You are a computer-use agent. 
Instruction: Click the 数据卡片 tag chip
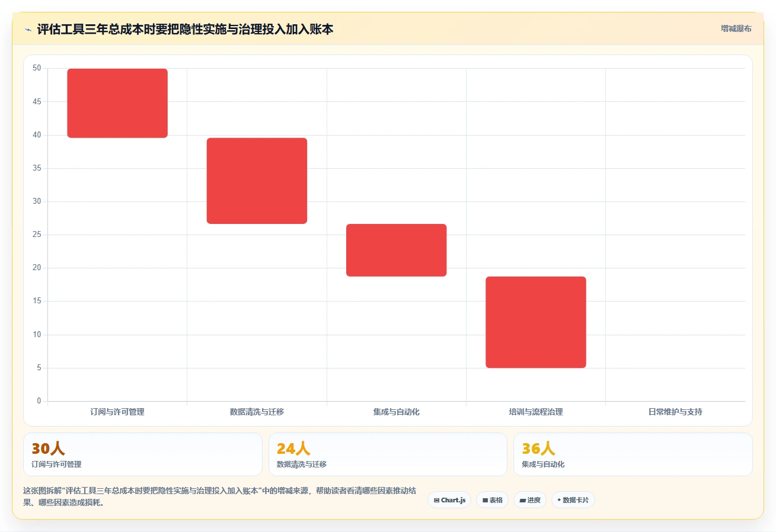573,500
